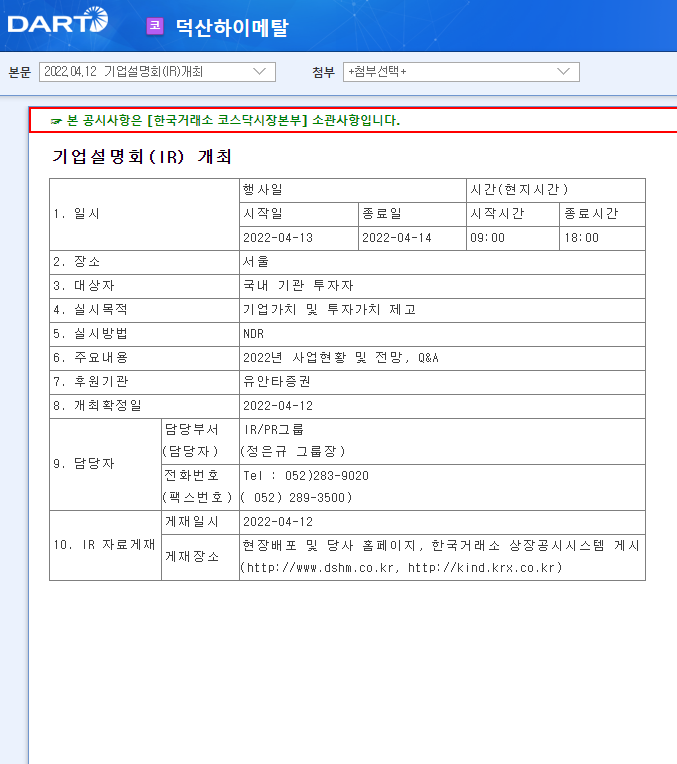Viewport: 677px width, 764px height.
Task: Click the department text IR/PR그룹
Action: click(273, 430)
